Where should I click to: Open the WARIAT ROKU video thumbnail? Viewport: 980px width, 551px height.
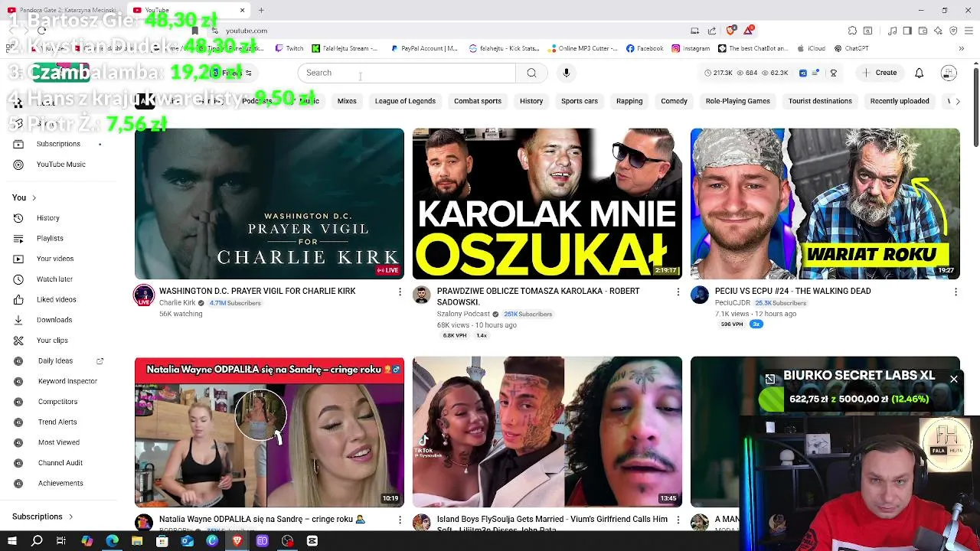click(x=825, y=204)
